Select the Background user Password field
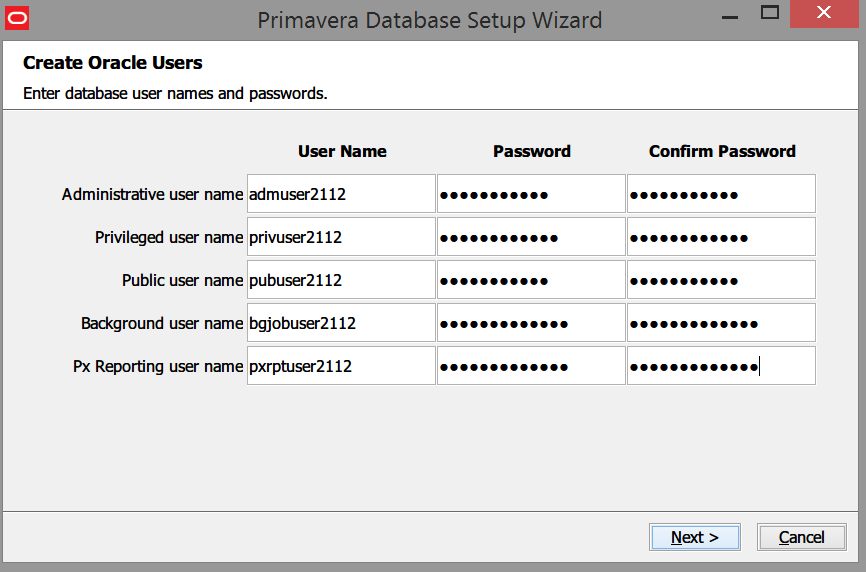The image size is (866, 572). point(531,323)
